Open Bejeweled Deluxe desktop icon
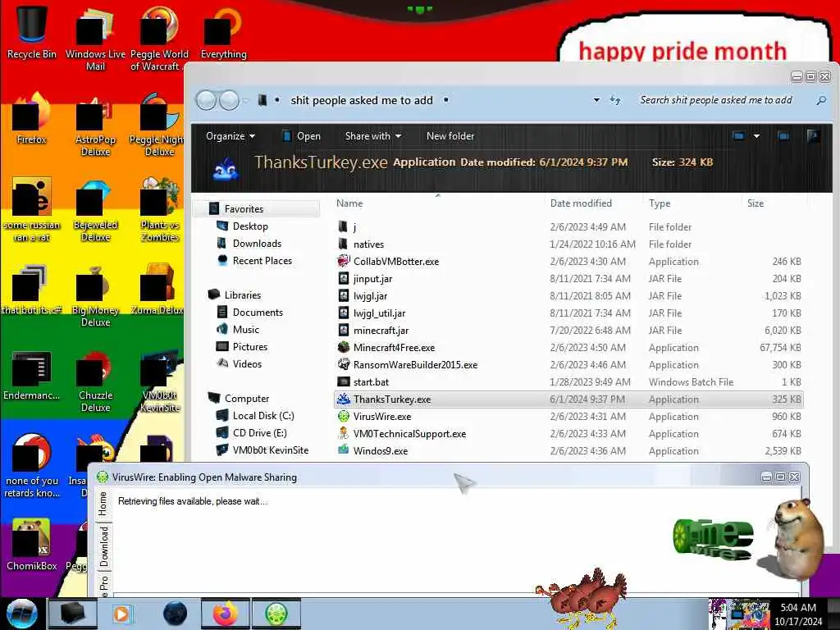This screenshot has height=630, width=840. click(x=95, y=210)
